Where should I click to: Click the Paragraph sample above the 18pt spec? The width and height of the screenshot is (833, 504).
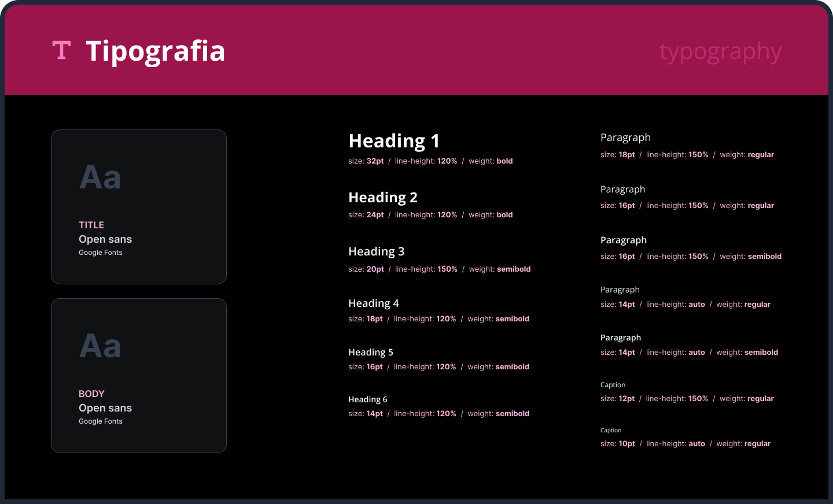(x=625, y=138)
